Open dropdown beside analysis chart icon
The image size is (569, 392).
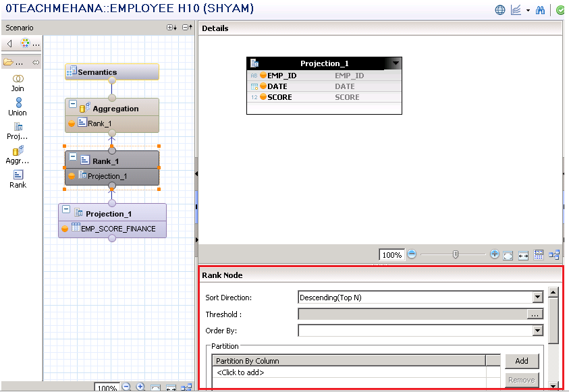tap(528, 11)
